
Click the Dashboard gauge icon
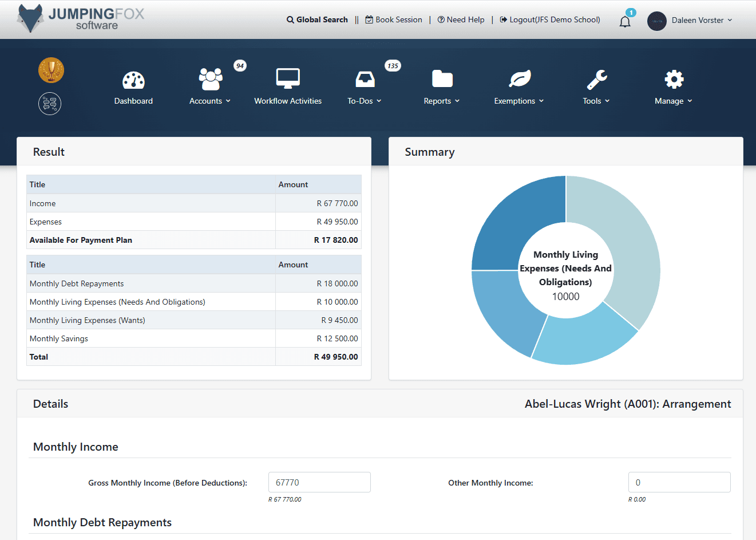click(133, 80)
